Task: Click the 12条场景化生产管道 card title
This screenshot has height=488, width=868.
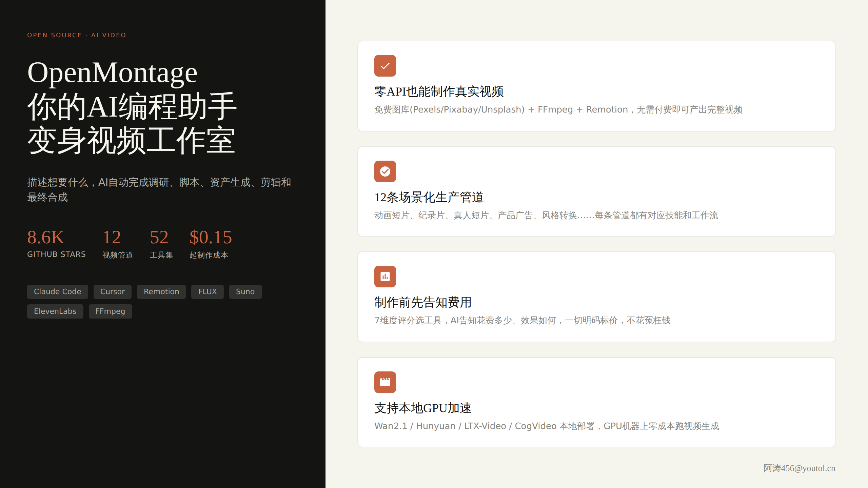Action: [429, 197]
